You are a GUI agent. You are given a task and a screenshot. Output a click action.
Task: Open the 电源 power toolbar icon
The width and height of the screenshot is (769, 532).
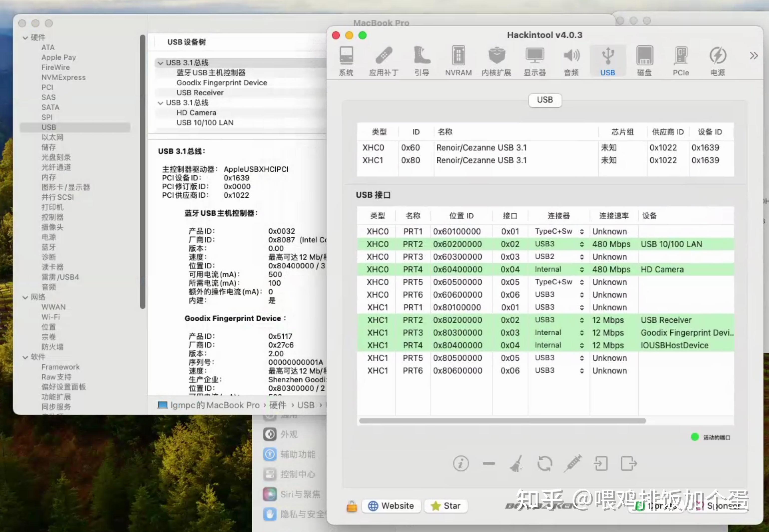click(x=718, y=61)
